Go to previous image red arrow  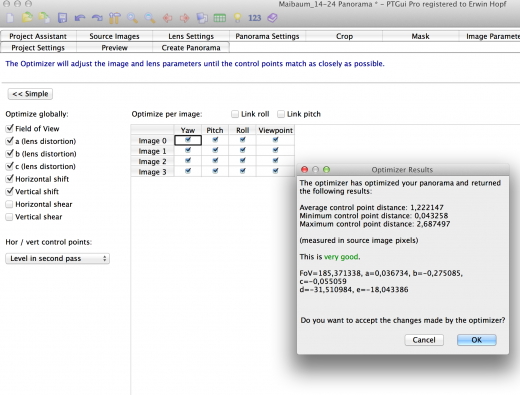coord(167,18)
